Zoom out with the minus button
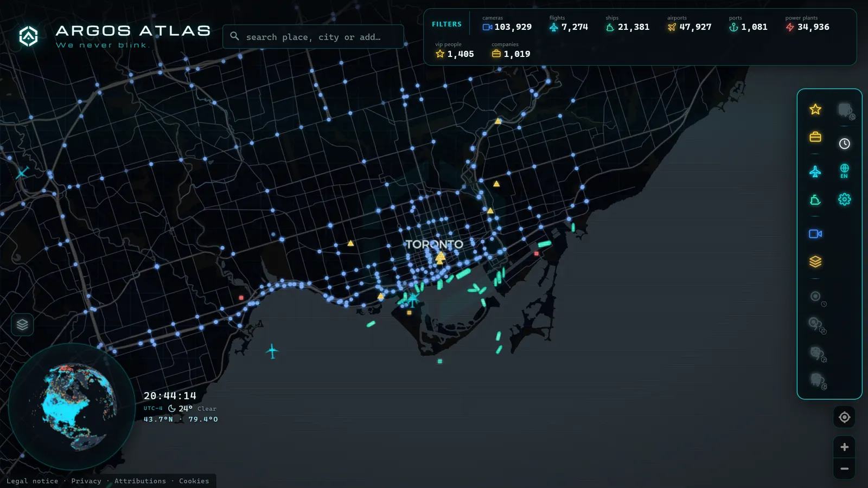This screenshot has width=868, height=488. [x=844, y=468]
